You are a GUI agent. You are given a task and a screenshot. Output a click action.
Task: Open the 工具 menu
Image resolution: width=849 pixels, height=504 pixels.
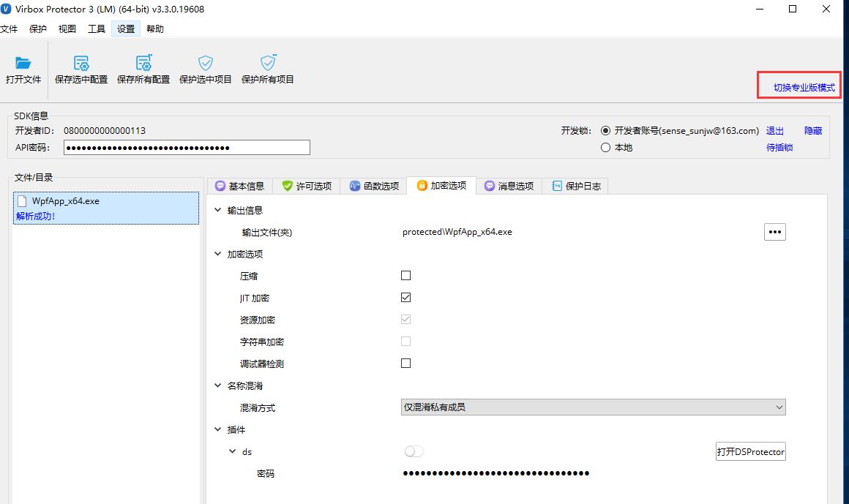[x=97, y=29]
